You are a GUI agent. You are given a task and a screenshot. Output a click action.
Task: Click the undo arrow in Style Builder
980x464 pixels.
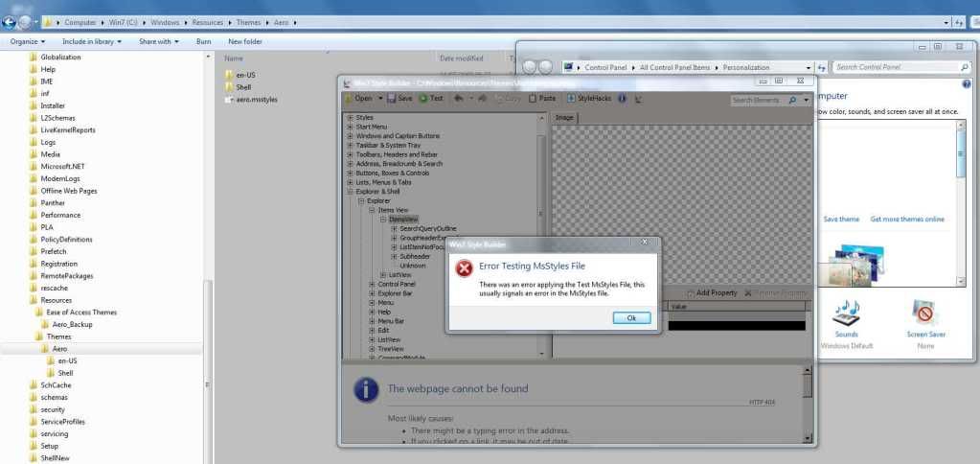pos(458,98)
